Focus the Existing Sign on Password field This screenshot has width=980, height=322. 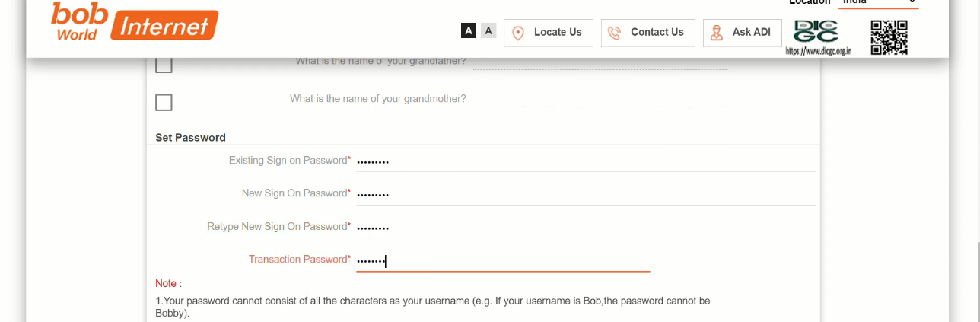pos(586,161)
